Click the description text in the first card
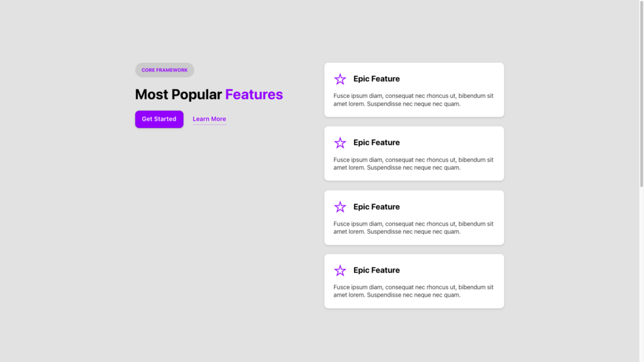This screenshot has height=362, width=644. click(413, 99)
